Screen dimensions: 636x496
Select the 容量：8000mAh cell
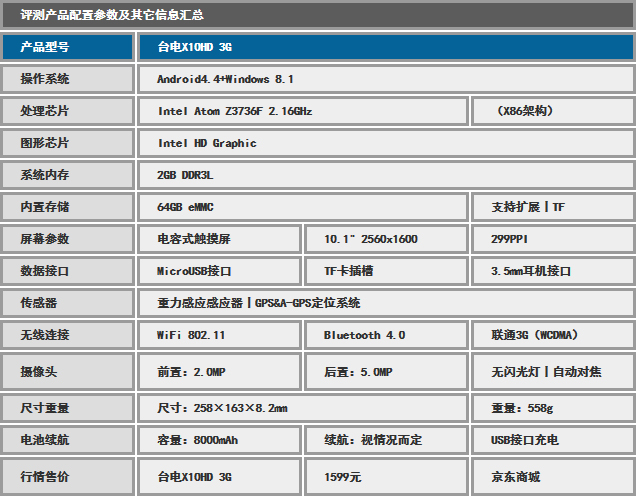point(219,440)
